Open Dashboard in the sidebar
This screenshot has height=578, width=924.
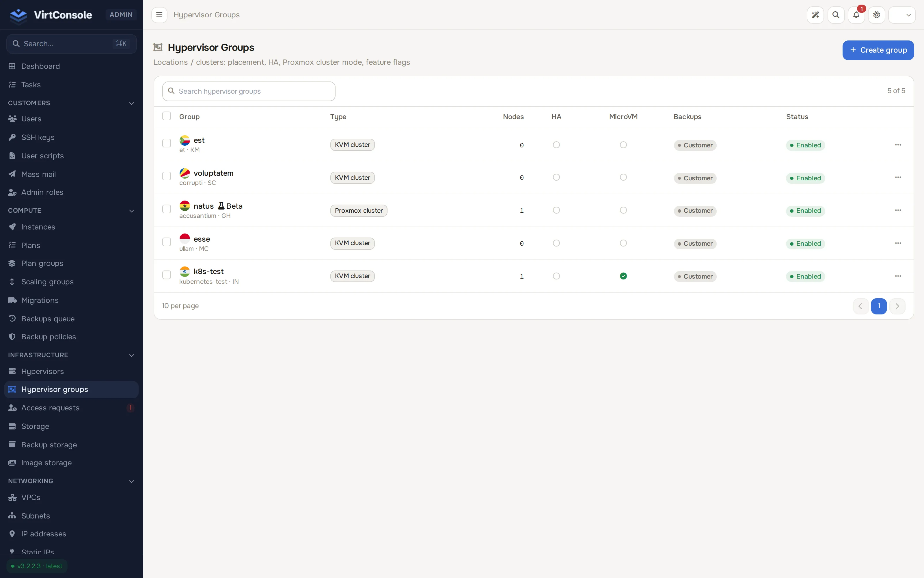click(x=71, y=66)
